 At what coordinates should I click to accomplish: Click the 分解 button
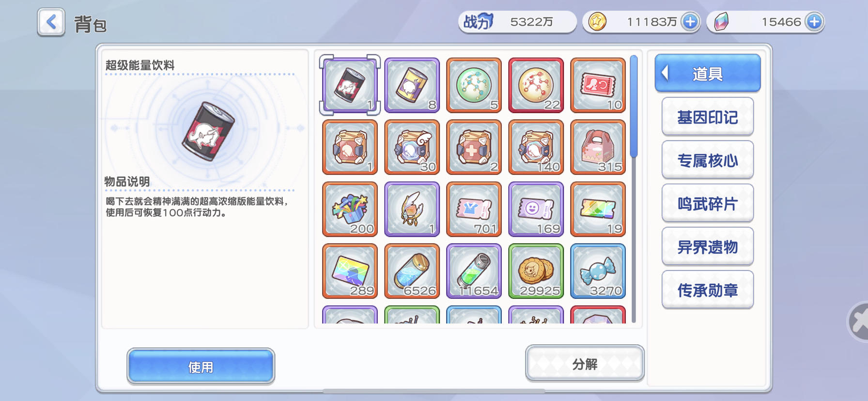point(585,364)
